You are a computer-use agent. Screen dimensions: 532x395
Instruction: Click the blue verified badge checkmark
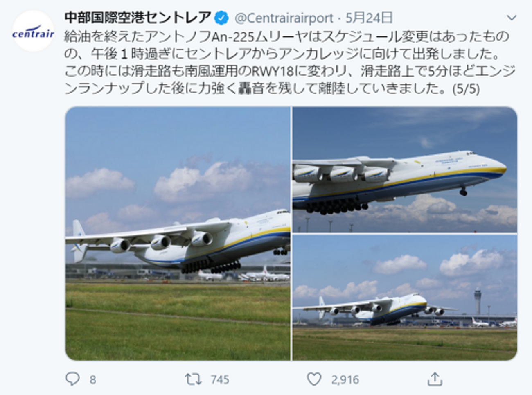coord(222,18)
